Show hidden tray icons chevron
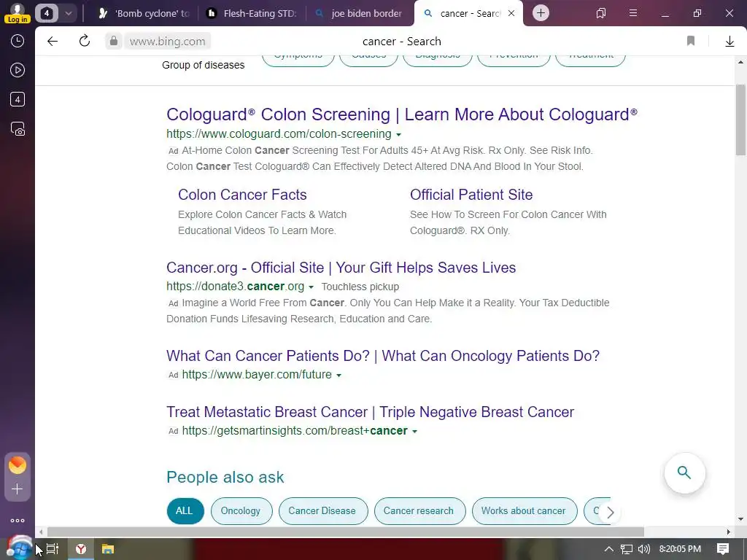Viewport: 747px width, 560px height. (x=608, y=549)
